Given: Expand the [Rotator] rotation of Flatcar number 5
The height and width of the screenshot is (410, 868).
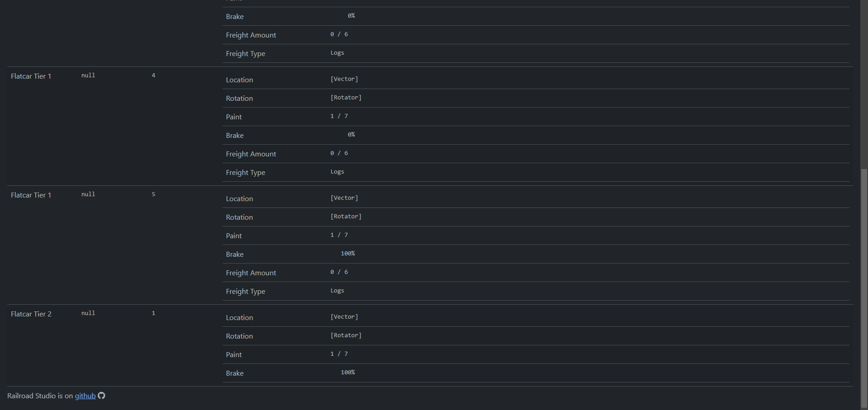Looking at the screenshot, I should tap(345, 216).
